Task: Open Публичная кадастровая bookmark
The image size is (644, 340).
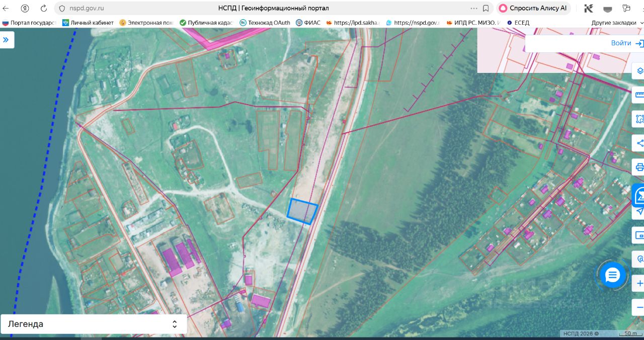Action: (206, 23)
